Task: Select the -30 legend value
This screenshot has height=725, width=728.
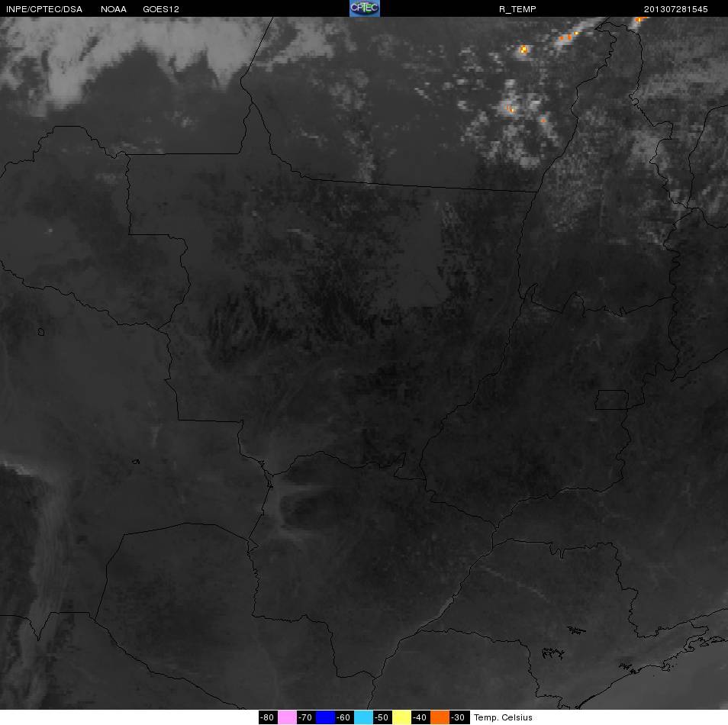Action: point(459,717)
